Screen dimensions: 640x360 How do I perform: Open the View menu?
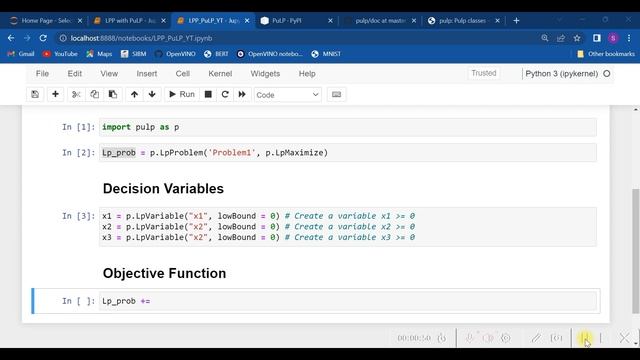[x=109, y=74]
